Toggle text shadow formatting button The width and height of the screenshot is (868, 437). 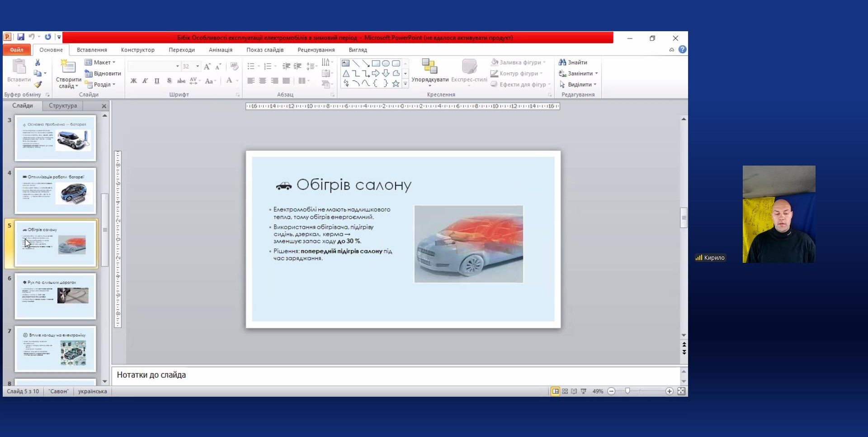click(169, 81)
